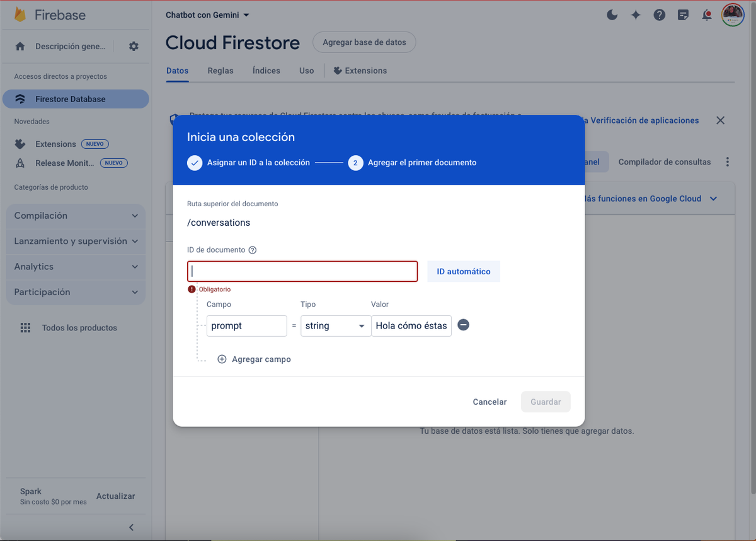
Task: Click the completed step checkmark icon
Action: coord(195,163)
